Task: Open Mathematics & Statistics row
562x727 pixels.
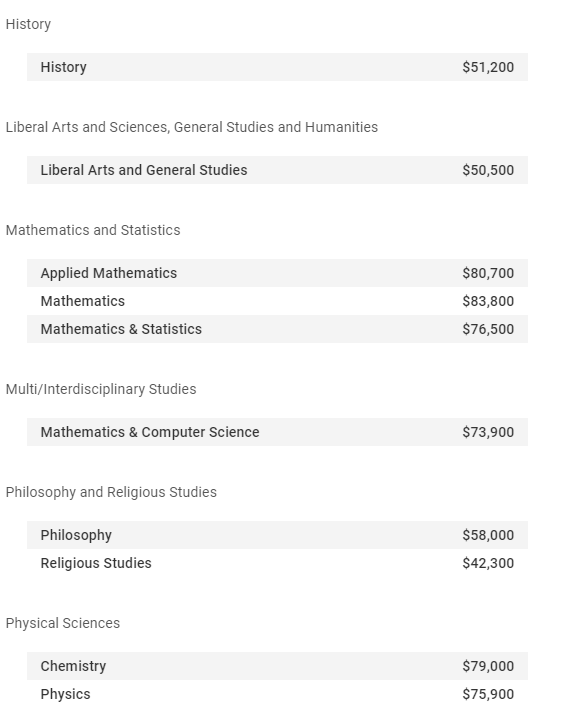Action: [277, 329]
